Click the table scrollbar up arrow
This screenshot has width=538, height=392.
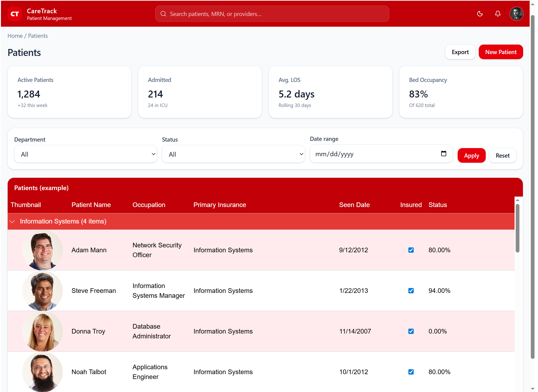pyautogui.click(x=517, y=200)
